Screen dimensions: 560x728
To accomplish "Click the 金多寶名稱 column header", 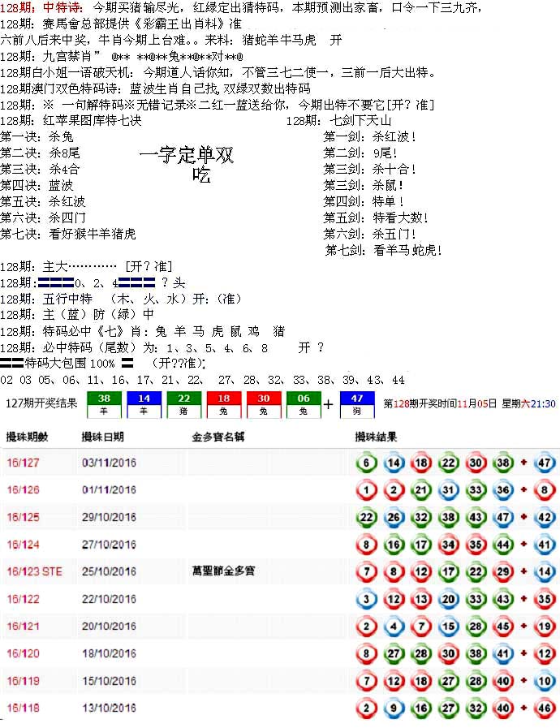I will click(x=218, y=437).
